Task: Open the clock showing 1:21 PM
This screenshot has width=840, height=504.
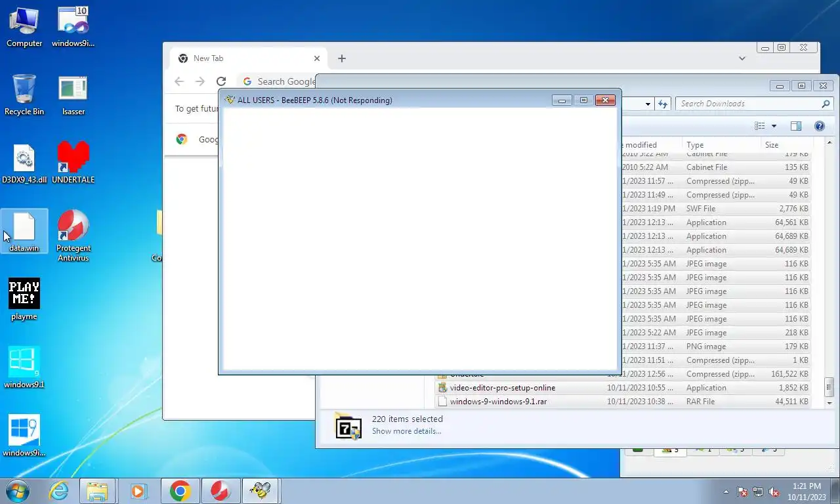Action: click(x=807, y=492)
